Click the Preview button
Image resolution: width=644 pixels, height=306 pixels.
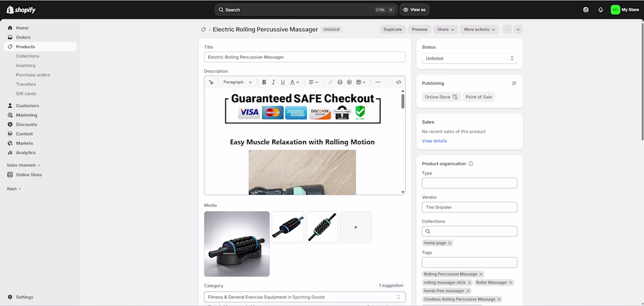[x=420, y=29]
